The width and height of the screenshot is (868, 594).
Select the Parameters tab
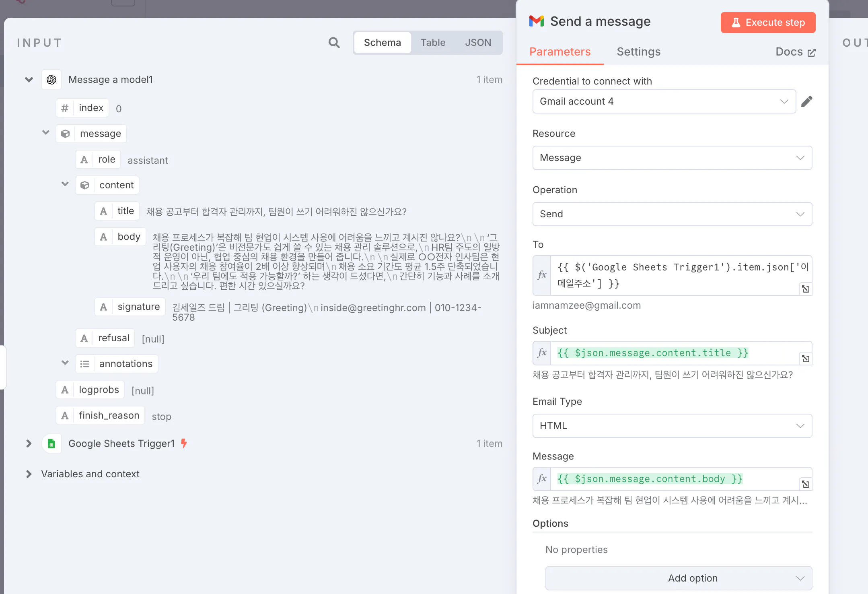point(560,52)
